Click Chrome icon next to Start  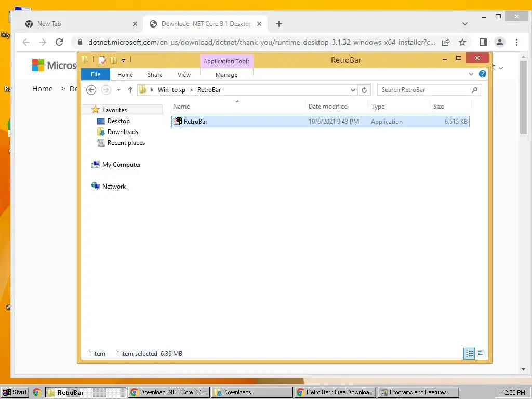coord(37,392)
